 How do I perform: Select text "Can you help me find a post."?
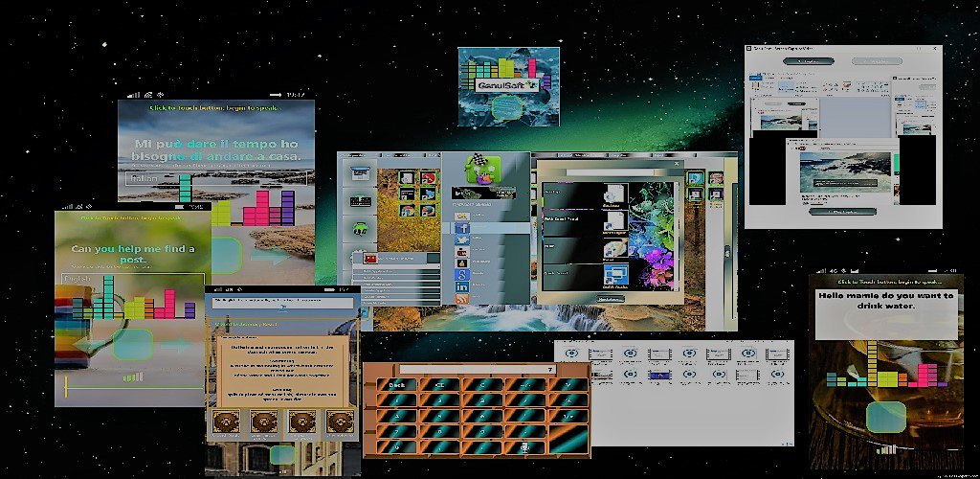(x=132, y=253)
